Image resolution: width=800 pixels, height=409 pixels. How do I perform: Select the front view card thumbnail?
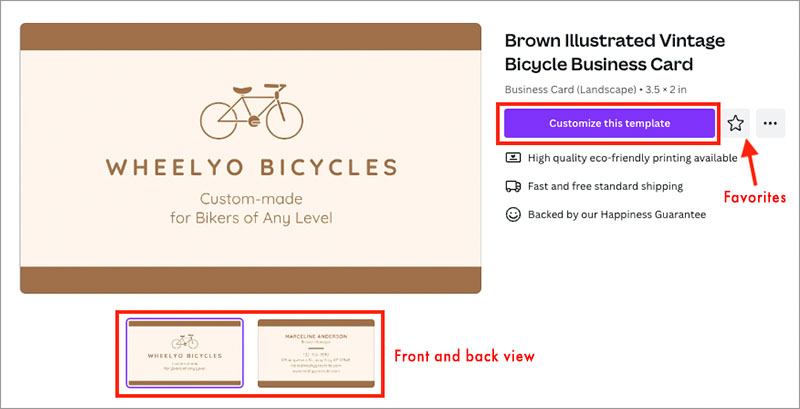pyautogui.click(x=185, y=353)
